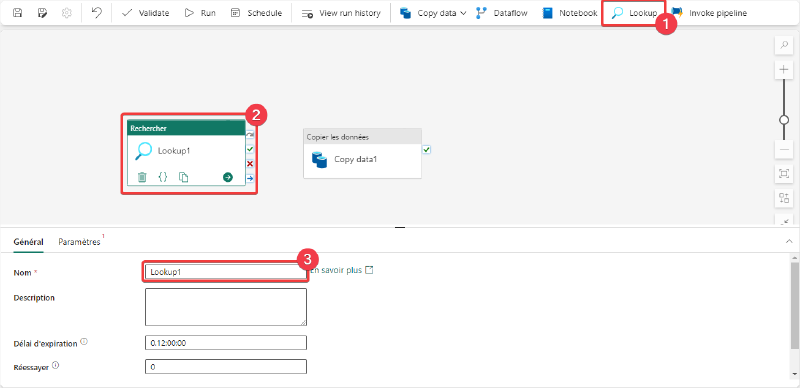This screenshot has height=388, width=800.
Task: Search the canvas with magnifier button
Action: click(784, 45)
